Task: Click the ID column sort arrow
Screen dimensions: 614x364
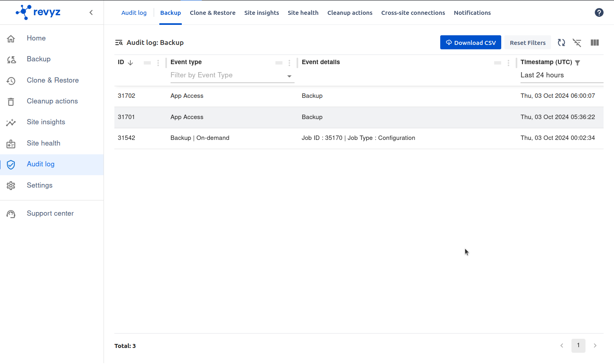Action: [130, 63]
